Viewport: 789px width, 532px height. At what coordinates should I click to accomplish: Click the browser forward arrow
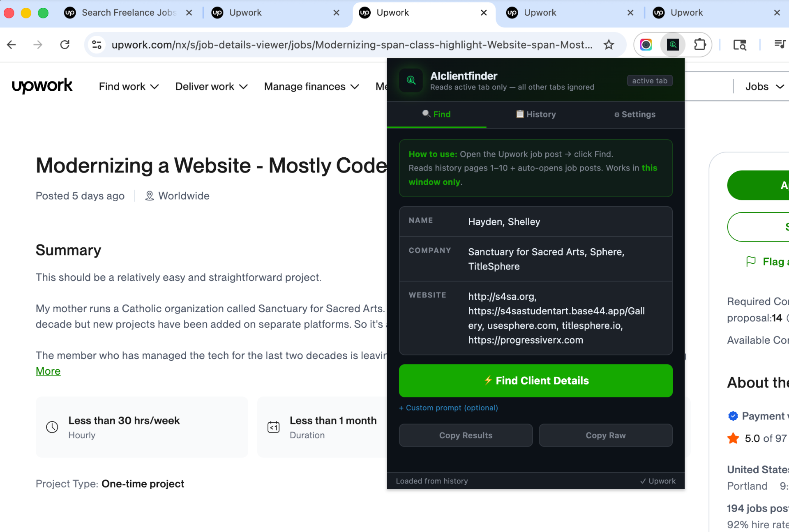38,44
